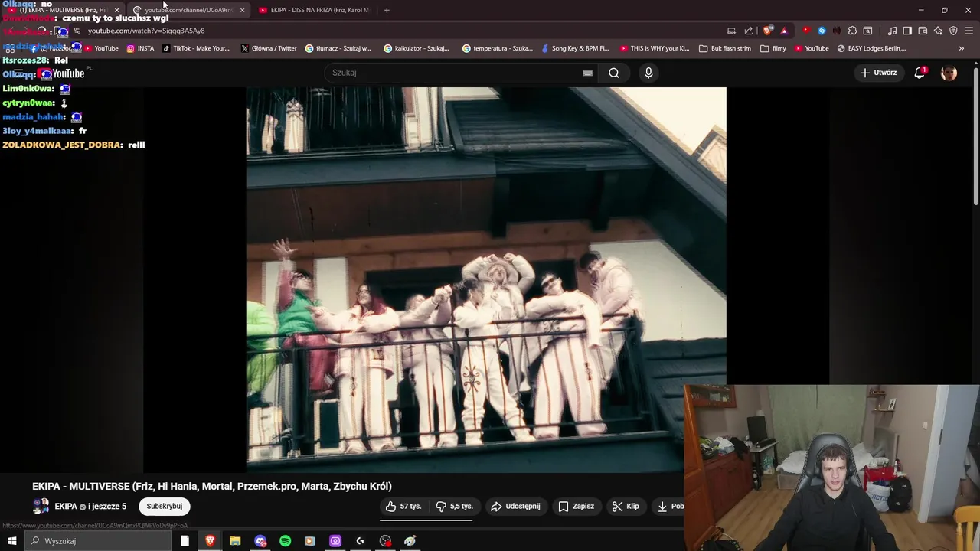The image size is (980, 551).
Task: Open the purple camera app on taskbar
Action: point(335,541)
